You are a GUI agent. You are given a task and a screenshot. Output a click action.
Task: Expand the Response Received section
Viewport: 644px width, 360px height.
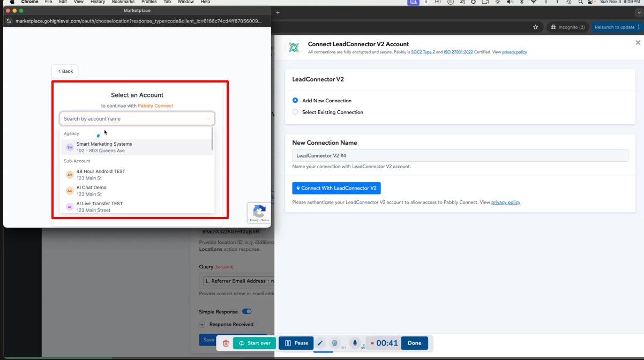pyautogui.click(x=202, y=324)
